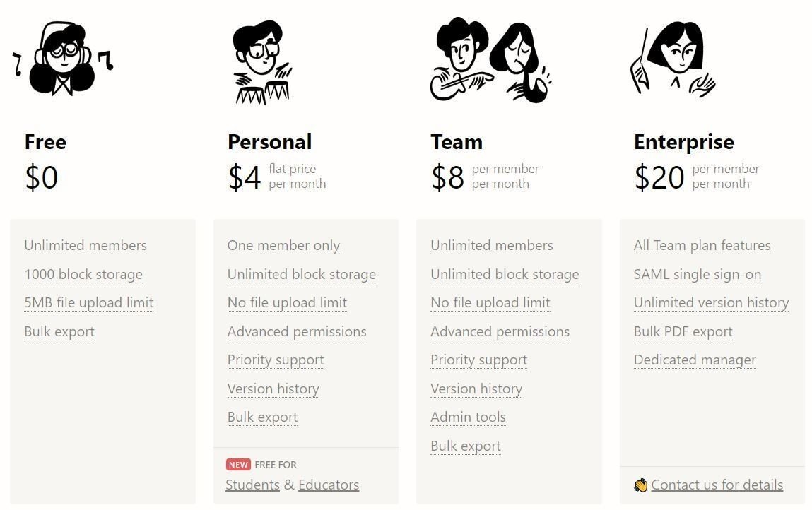Open the Students link
Screen dimensions: 812x510
[x=252, y=485]
